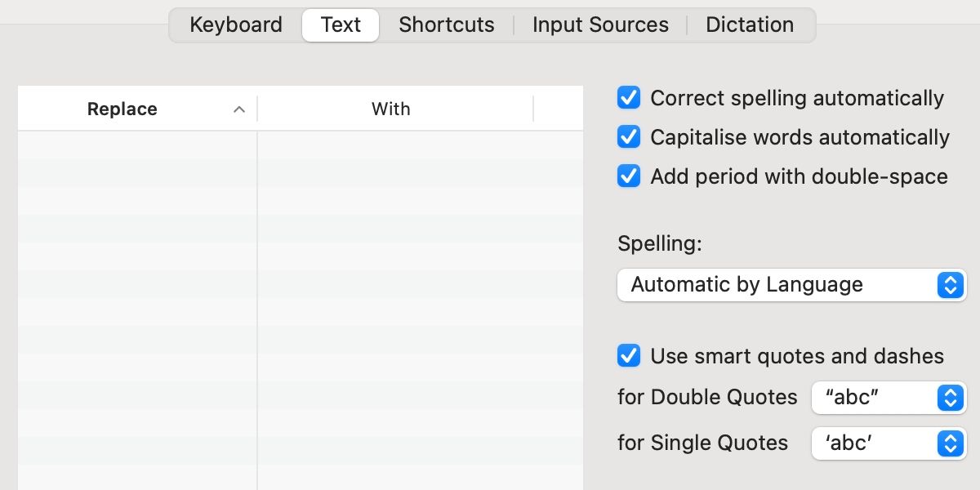
Task: Open the Spelling language dropdown
Action: (791, 285)
